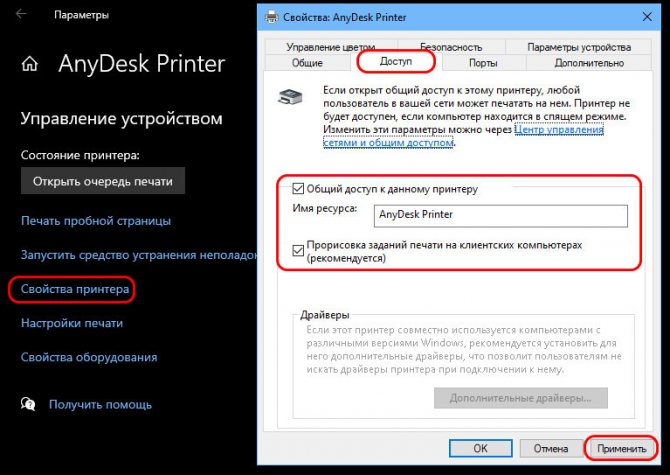The width and height of the screenshot is (670, 475).
Task: Select the Доступ tab
Action: point(396,62)
